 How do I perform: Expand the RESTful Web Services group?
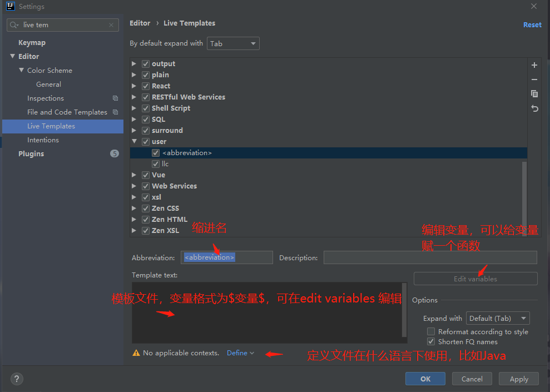(134, 97)
